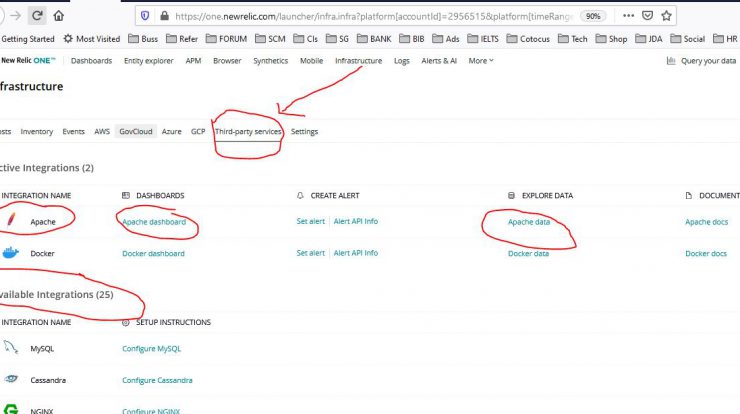Bookmark this page with star icon
The image size is (740, 414).
pyautogui.click(x=666, y=16)
